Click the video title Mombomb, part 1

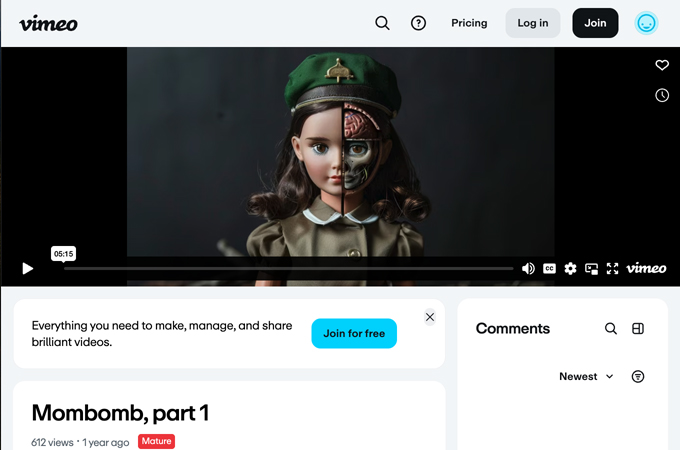click(120, 413)
